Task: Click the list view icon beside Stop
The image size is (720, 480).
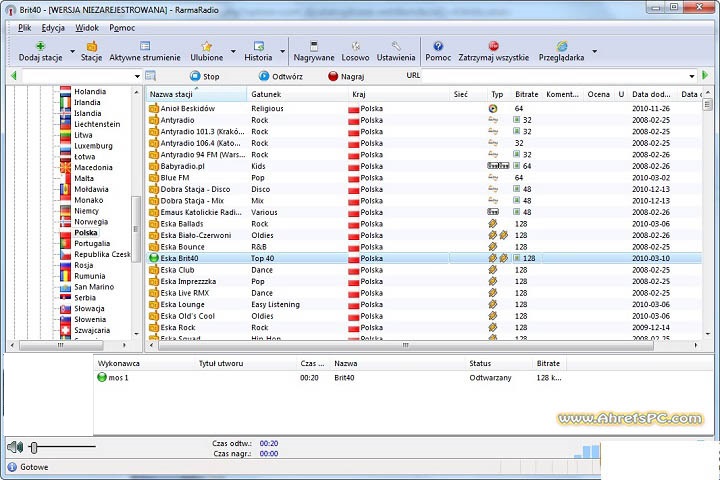Action: coord(151,76)
